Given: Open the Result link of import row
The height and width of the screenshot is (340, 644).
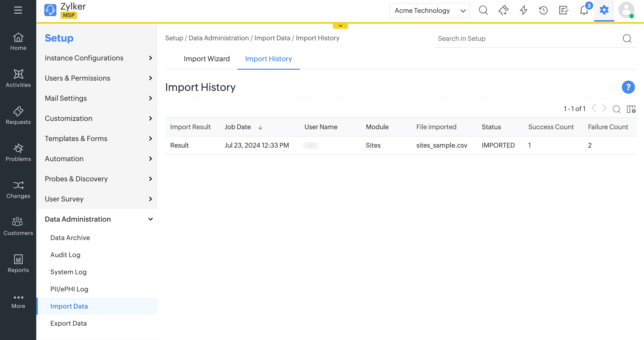Looking at the screenshot, I should point(179,145).
